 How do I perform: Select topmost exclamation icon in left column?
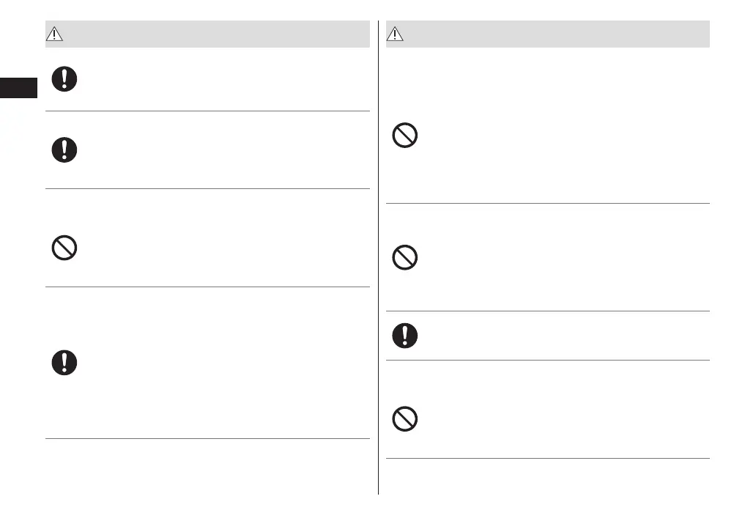tap(64, 80)
